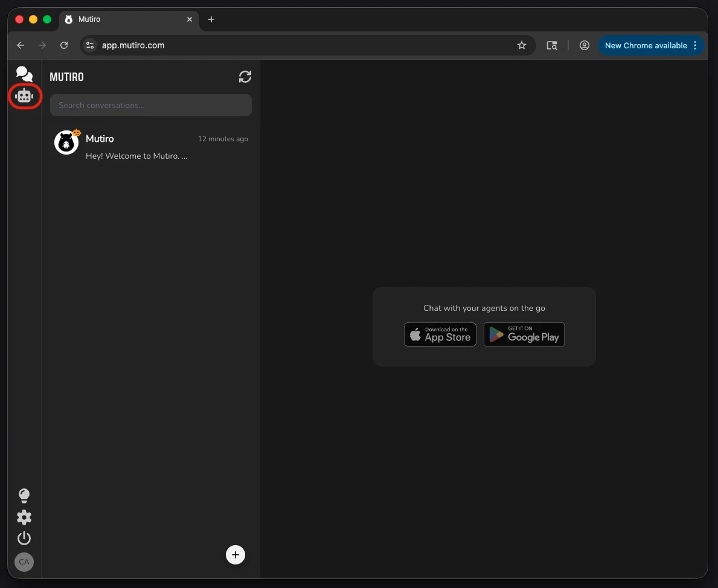Open the Mutiro conversation row

150,147
